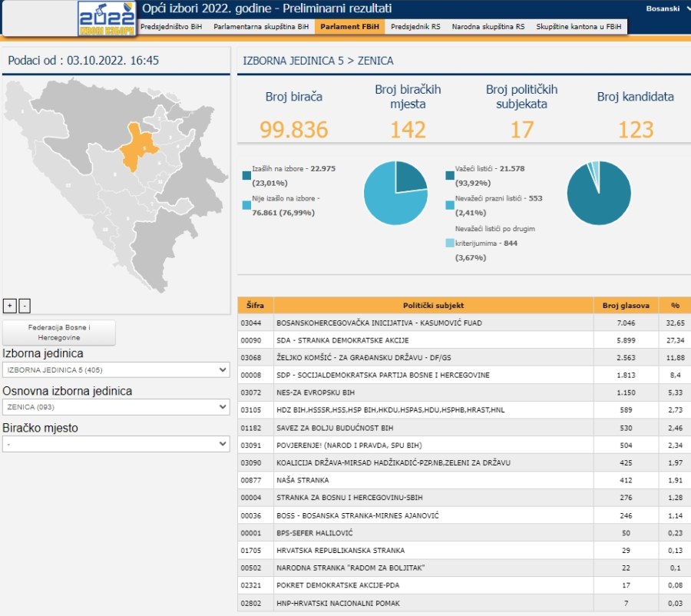691x616 pixels.
Task: Zoom out the map with minus button
Action: [25, 306]
